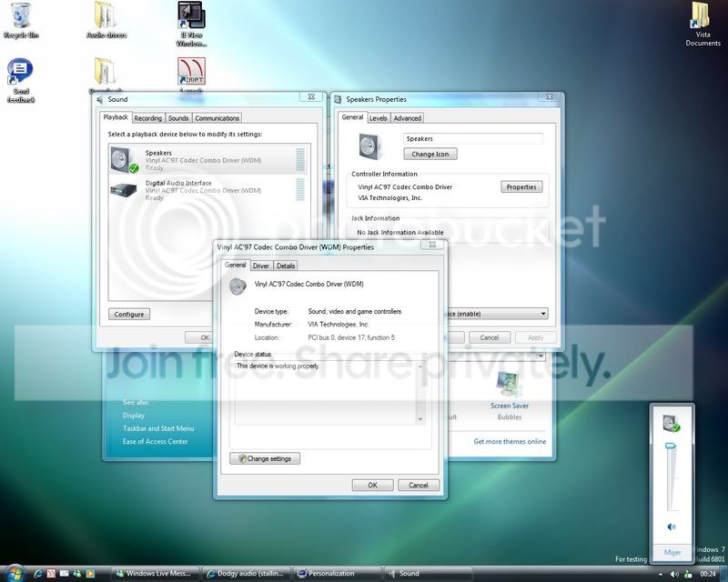Switch to Sound taskbar button

coord(427,574)
